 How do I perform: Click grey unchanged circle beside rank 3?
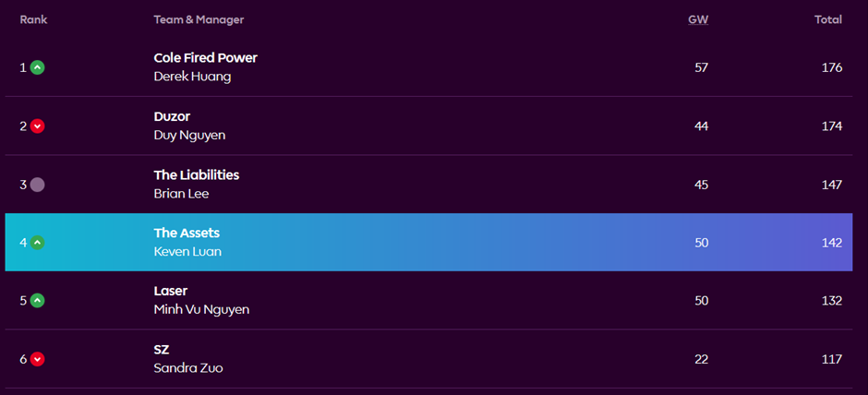(38, 185)
